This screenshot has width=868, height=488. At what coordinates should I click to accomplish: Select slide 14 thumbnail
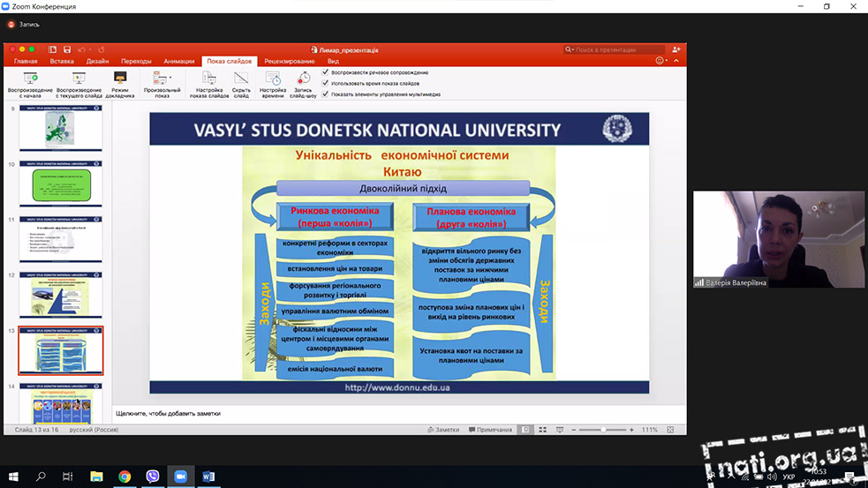pos(61,403)
